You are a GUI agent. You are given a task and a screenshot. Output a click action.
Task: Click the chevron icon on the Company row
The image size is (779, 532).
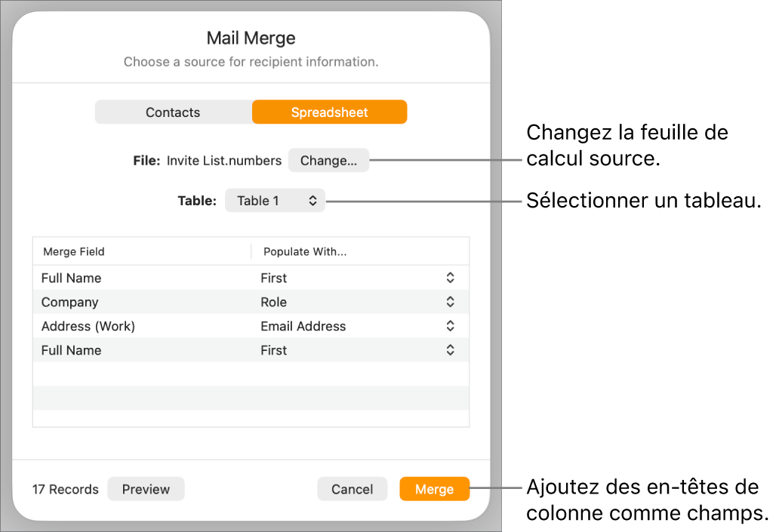pos(450,302)
